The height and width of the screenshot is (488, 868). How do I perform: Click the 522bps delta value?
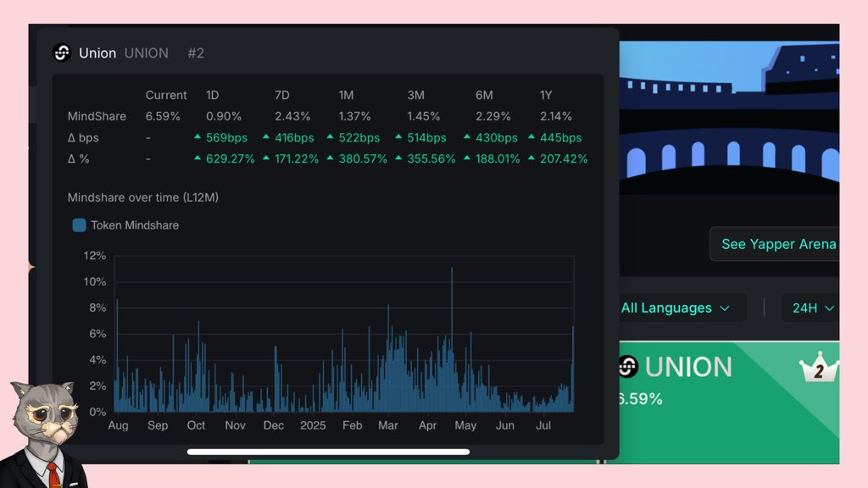(x=359, y=138)
